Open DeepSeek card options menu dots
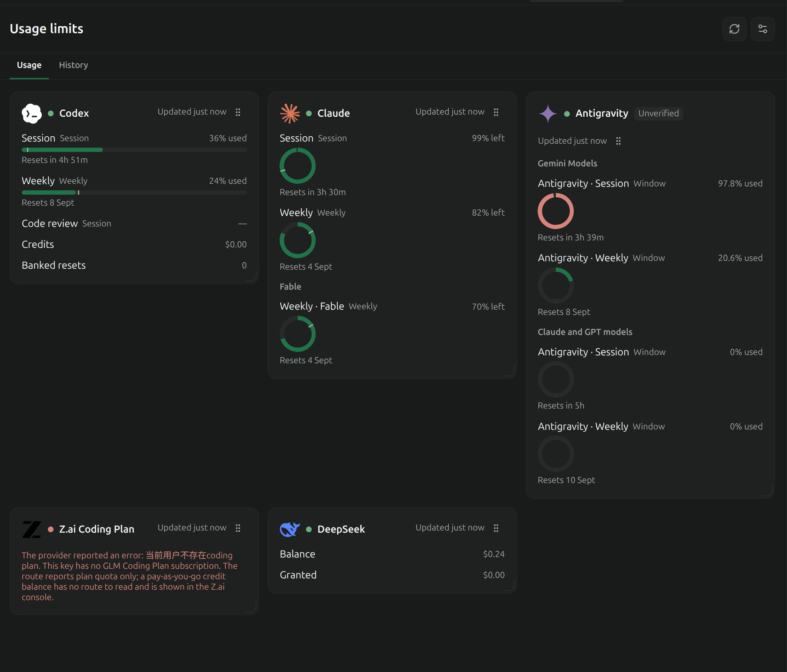This screenshot has height=672, width=787. coord(496,528)
